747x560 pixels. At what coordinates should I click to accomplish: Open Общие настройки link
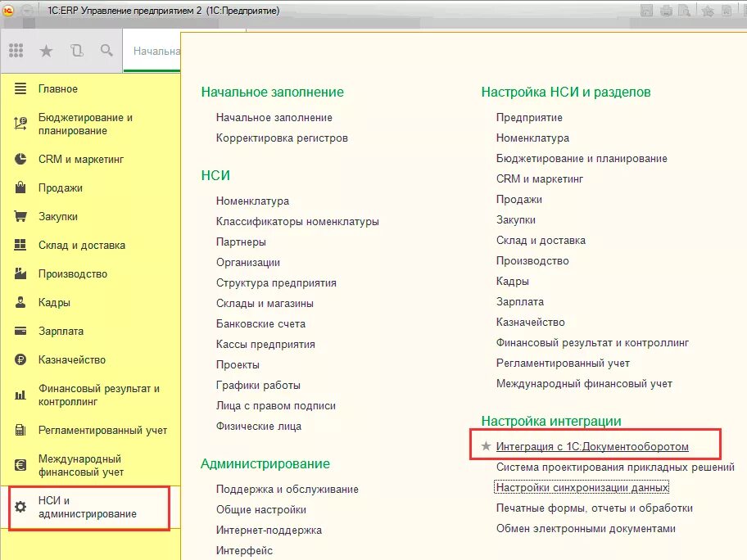coord(261,509)
